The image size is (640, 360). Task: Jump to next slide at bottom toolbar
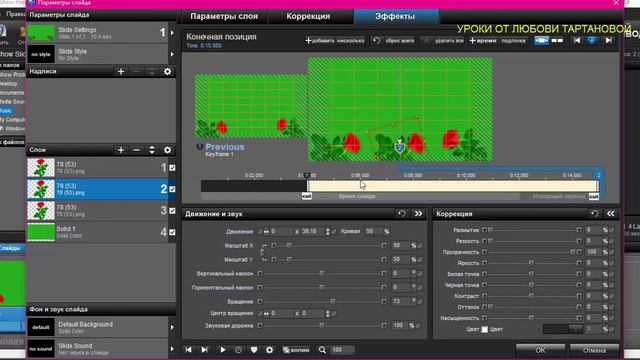tap(204, 350)
